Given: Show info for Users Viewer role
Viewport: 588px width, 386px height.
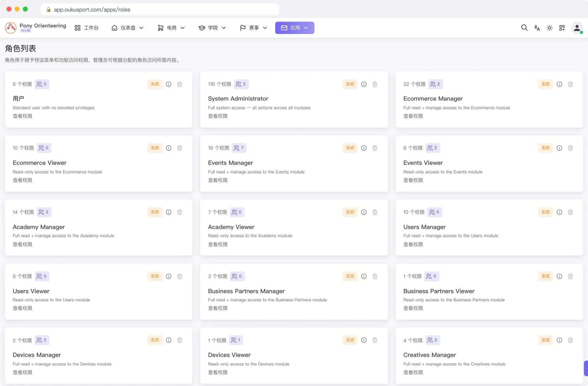Looking at the screenshot, I should pyautogui.click(x=169, y=277).
